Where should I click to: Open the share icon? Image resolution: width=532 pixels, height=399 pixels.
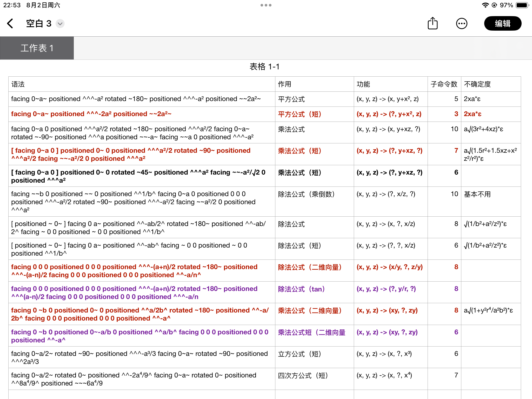[433, 24]
